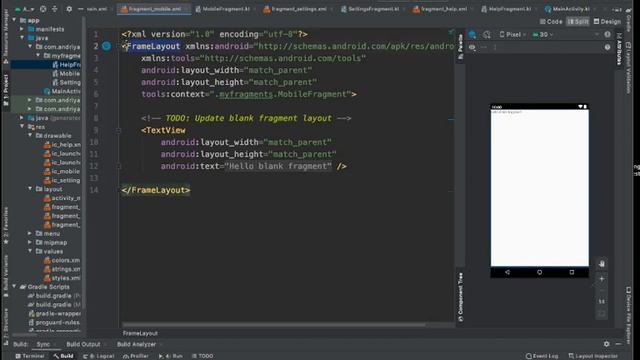Open the Android project view selector dropdown
Image resolution: width=640 pixels, height=360 pixels.
[x=25, y=9]
